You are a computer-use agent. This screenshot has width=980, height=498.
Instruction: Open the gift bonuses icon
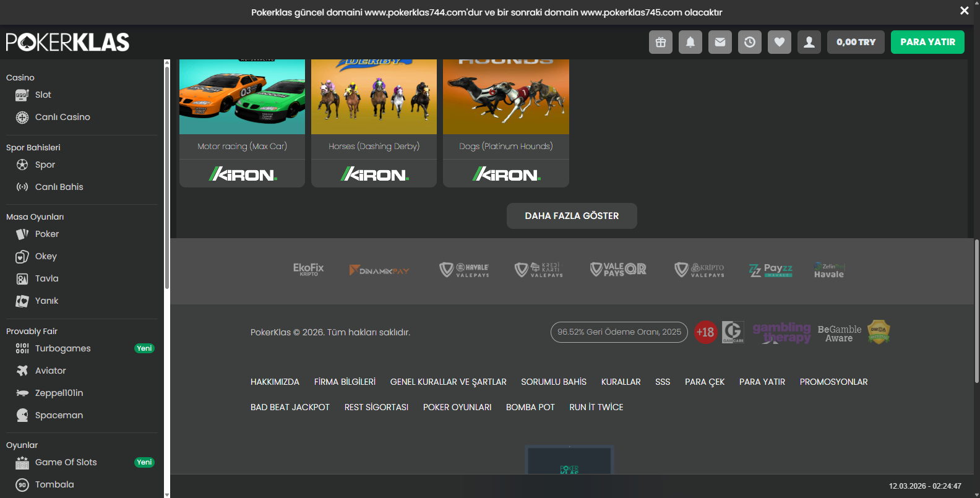pos(661,42)
